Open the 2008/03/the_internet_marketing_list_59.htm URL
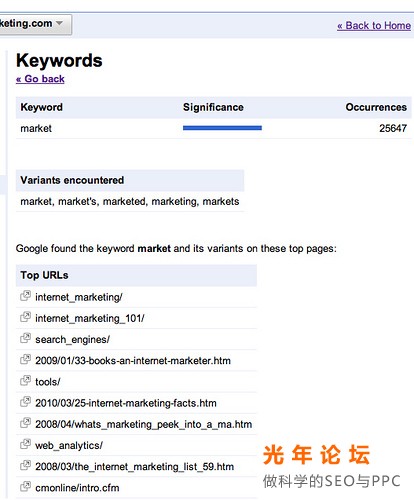This screenshot has width=414, height=500. point(134,467)
